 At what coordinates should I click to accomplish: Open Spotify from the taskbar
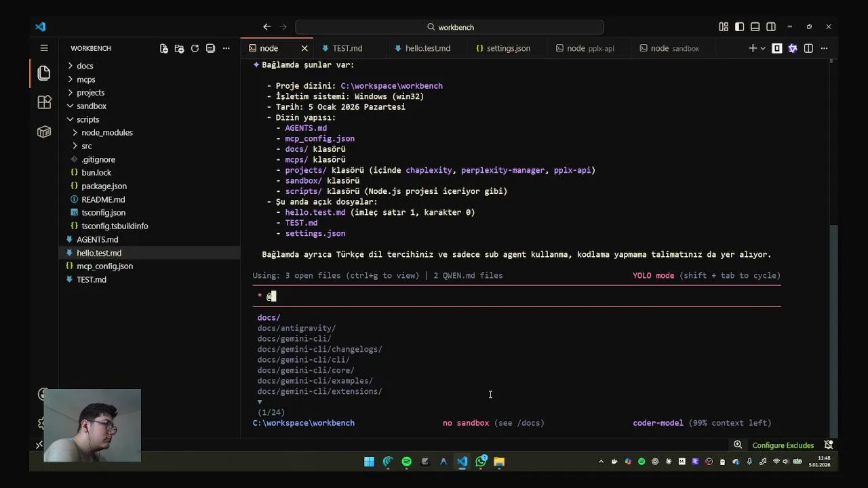point(406,462)
